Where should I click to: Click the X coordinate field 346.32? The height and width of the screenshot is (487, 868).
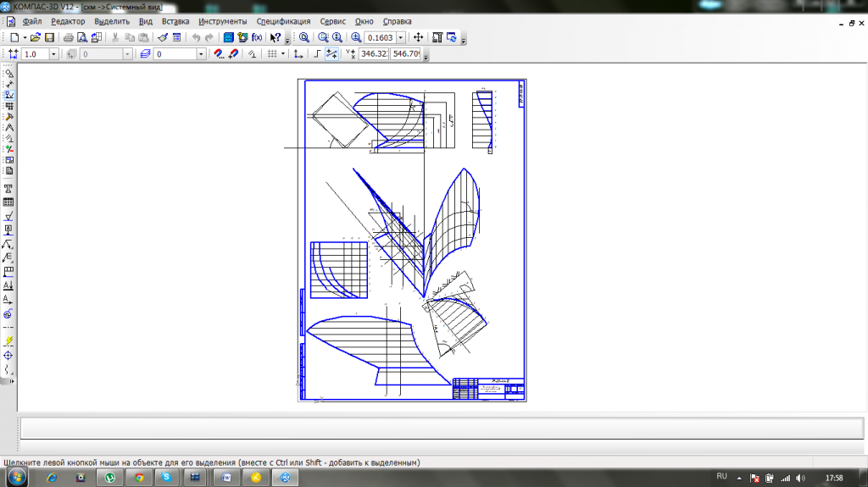click(x=374, y=53)
